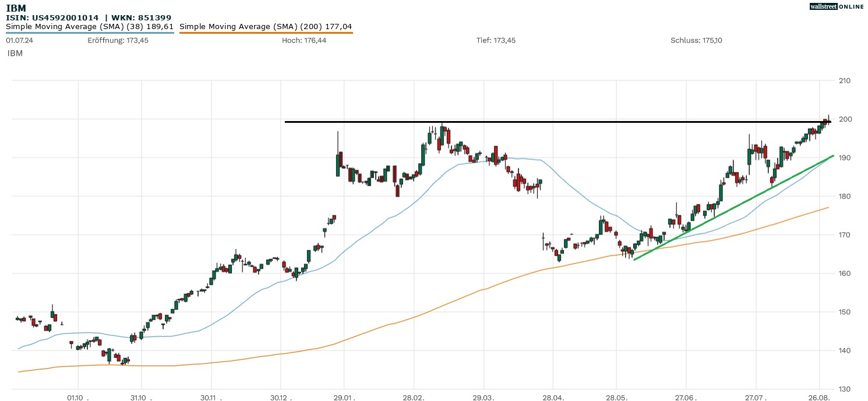Select the 31.10. date on the x-axis

pyautogui.click(x=140, y=397)
